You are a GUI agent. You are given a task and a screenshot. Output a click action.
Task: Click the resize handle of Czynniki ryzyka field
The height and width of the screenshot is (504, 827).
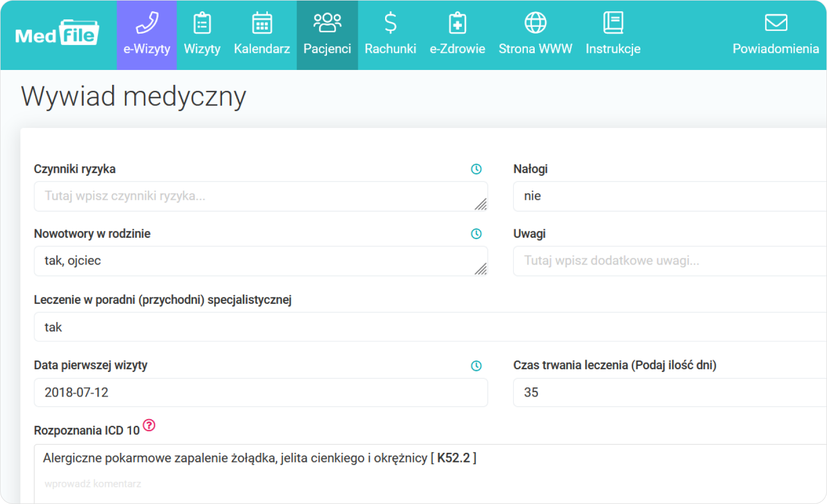tap(481, 204)
